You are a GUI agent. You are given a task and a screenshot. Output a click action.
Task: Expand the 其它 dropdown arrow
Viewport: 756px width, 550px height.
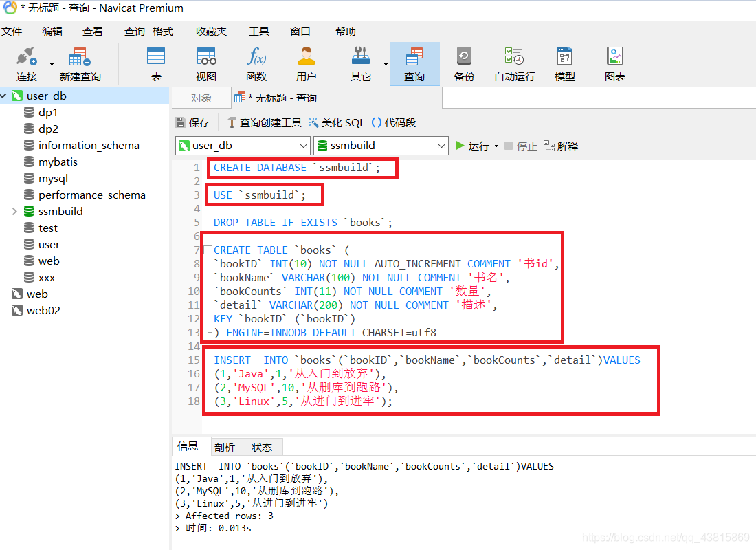point(386,64)
